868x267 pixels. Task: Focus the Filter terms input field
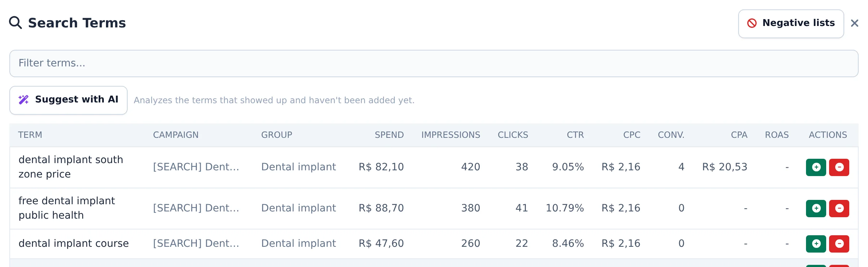tap(434, 64)
